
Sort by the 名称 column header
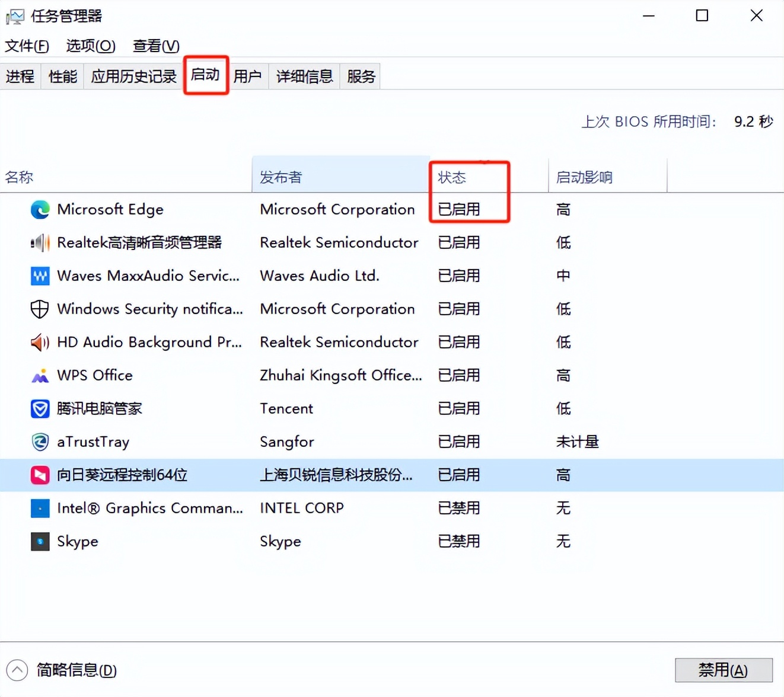point(126,177)
